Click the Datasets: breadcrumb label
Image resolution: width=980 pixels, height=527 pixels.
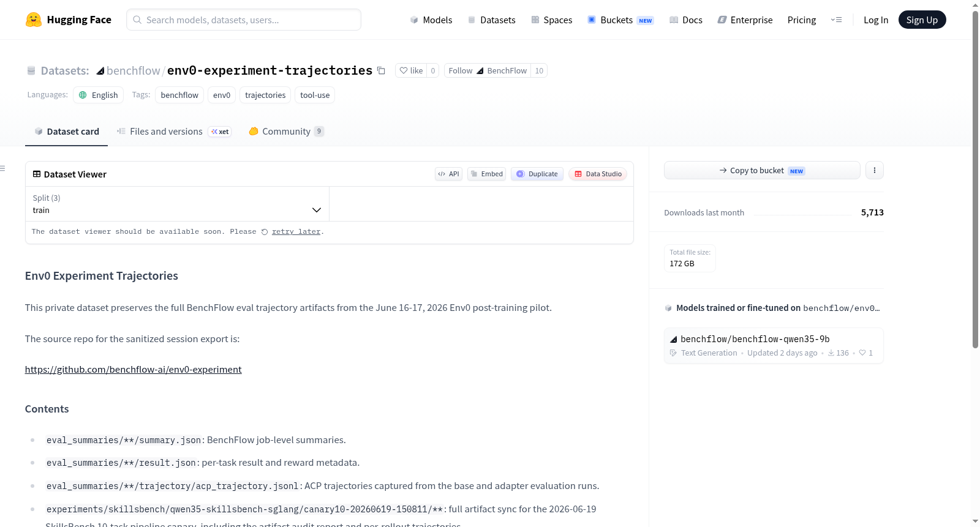65,70
